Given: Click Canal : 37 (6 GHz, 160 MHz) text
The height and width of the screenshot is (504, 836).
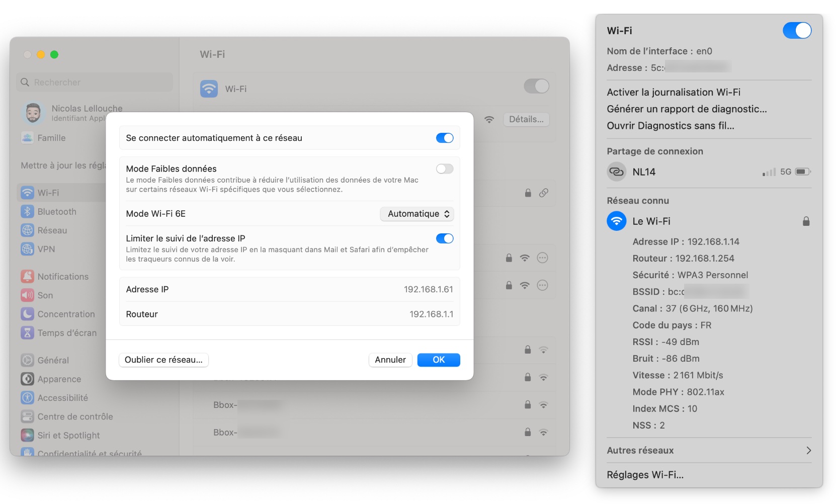Looking at the screenshot, I should click(x=692, y=308).
